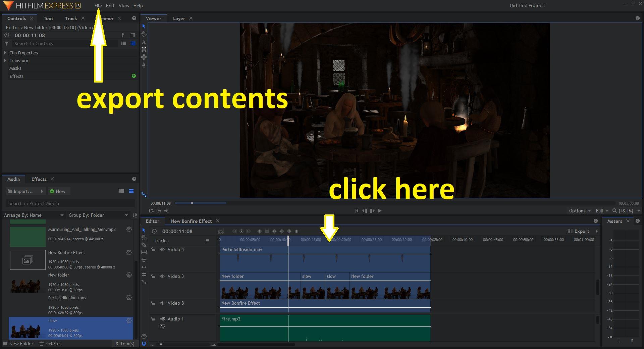Select the ellipse mask tool in the Viewer
This screenshot has height=349, width=644.
tap(144, 57)
